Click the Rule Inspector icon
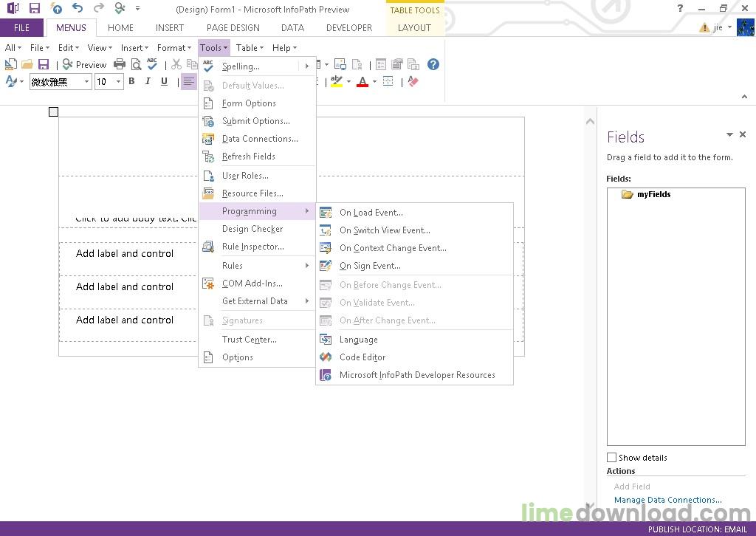 [208, 247]
